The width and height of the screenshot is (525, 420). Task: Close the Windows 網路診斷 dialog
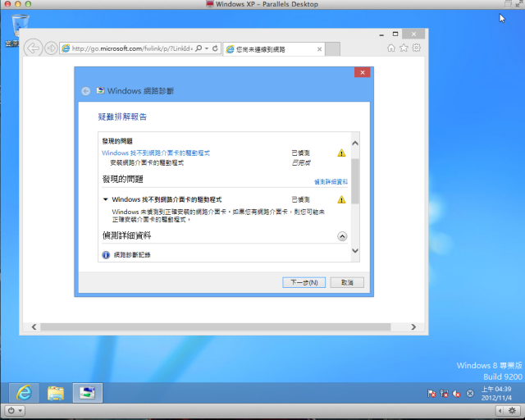pyautogui.click(x=363, y=72)
